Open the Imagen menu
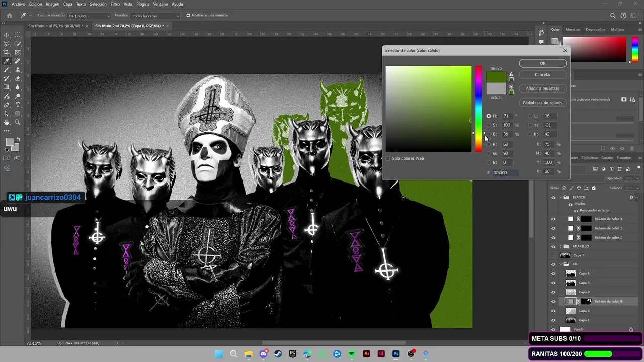Screen dimensions: 644x362 [52, 4]
